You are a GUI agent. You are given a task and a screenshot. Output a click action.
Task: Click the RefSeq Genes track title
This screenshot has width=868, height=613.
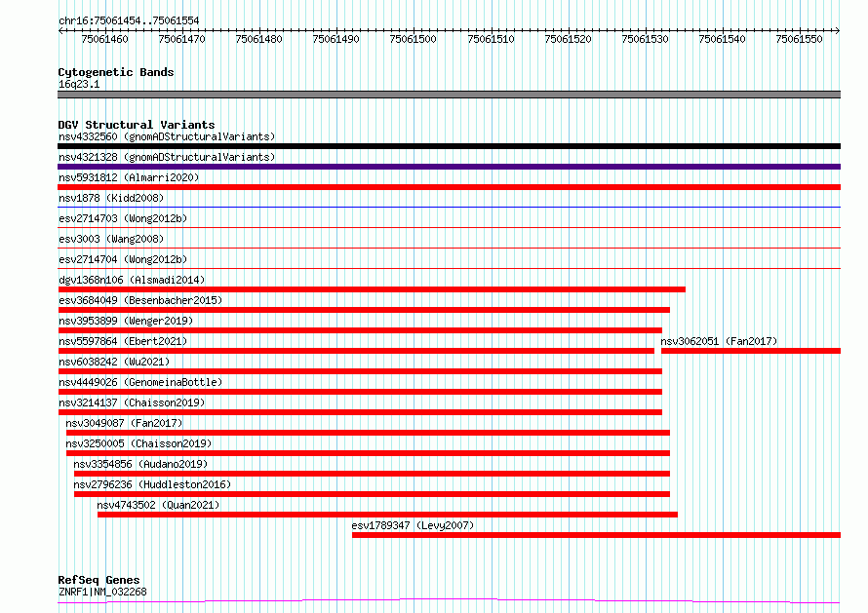coord(99,580)
